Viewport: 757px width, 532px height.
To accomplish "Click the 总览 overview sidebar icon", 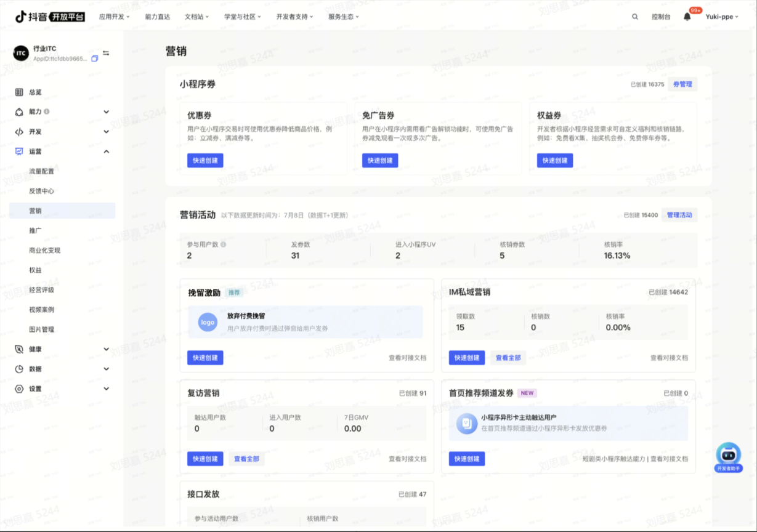I will 19,92.
